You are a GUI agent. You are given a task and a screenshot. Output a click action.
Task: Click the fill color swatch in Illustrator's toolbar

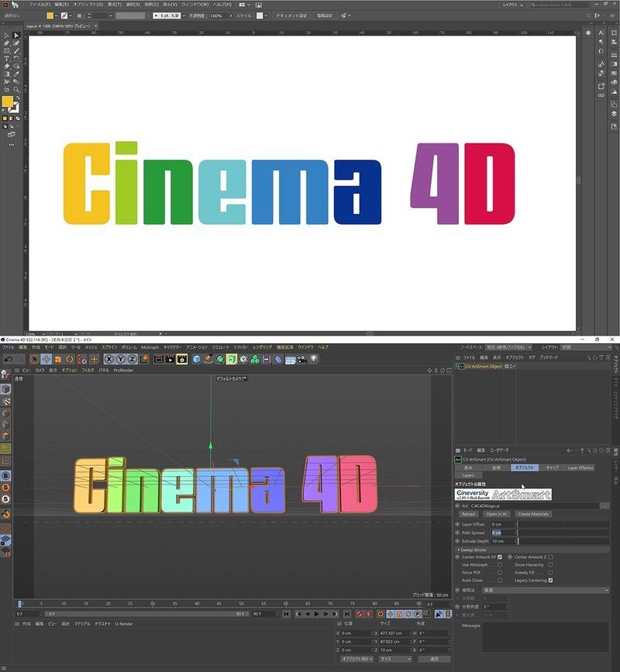tap(6, 101)
